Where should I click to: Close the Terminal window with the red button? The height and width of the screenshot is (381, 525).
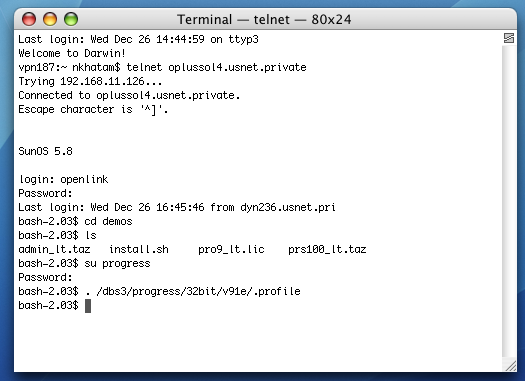click(x=29, y=19)
